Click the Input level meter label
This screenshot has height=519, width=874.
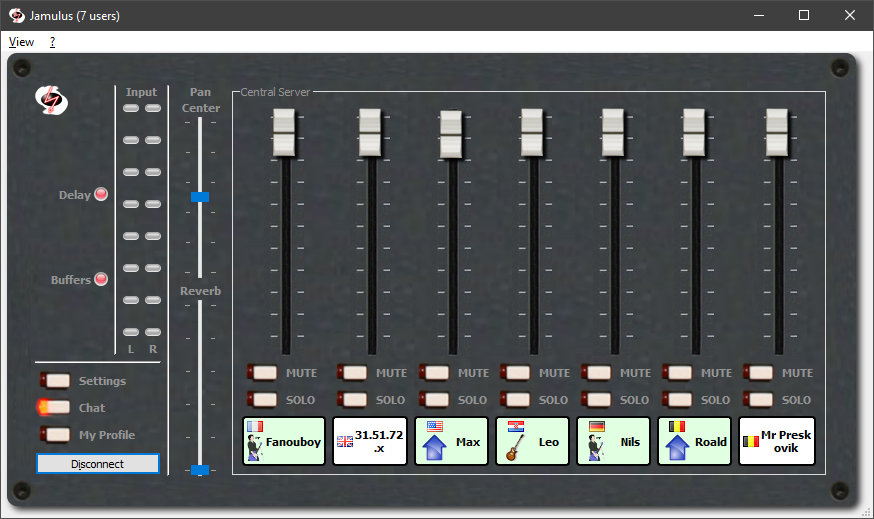pyautogui.click(x=141, y=92)
